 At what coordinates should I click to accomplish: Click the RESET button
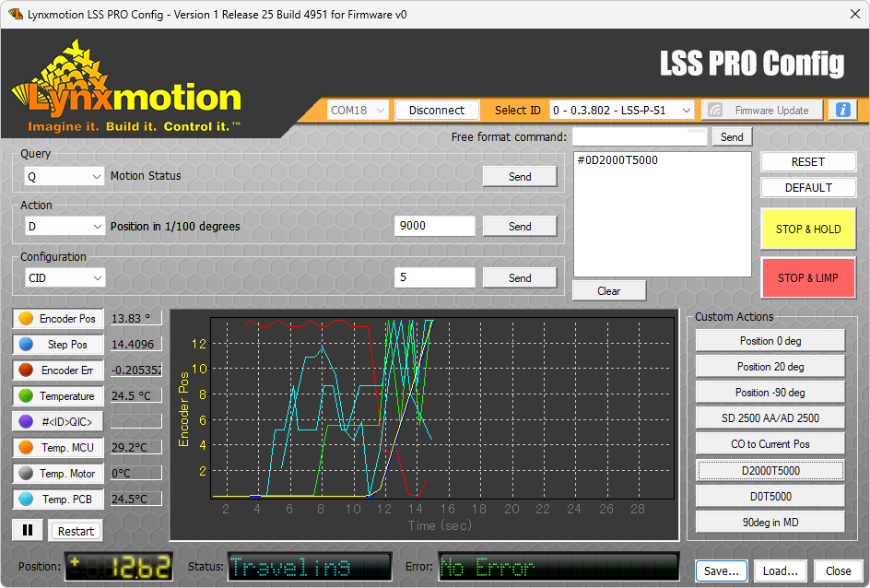(808, 162)
